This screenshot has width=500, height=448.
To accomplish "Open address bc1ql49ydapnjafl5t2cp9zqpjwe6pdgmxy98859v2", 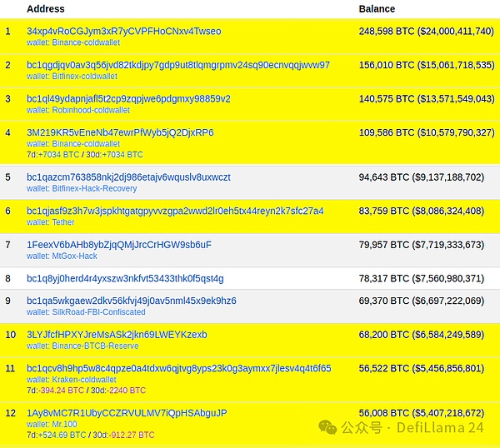I will 128,98.
